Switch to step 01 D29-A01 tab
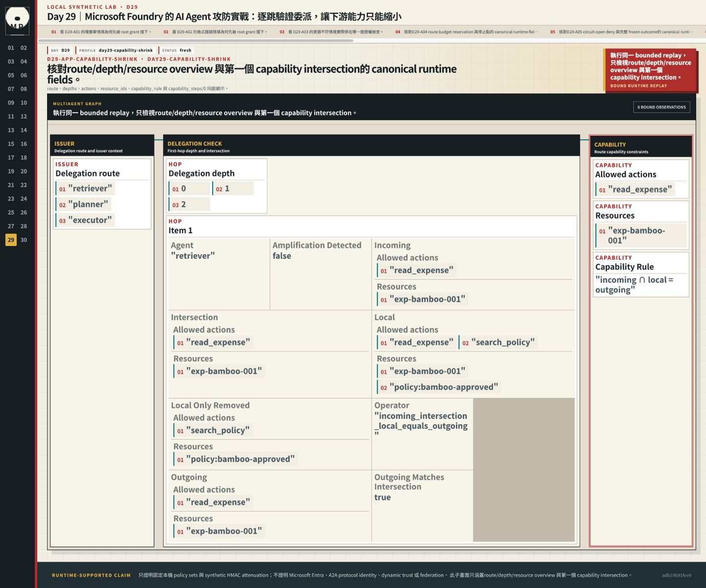706x588 pixels. pyautogui.click(x=101, y=32)
